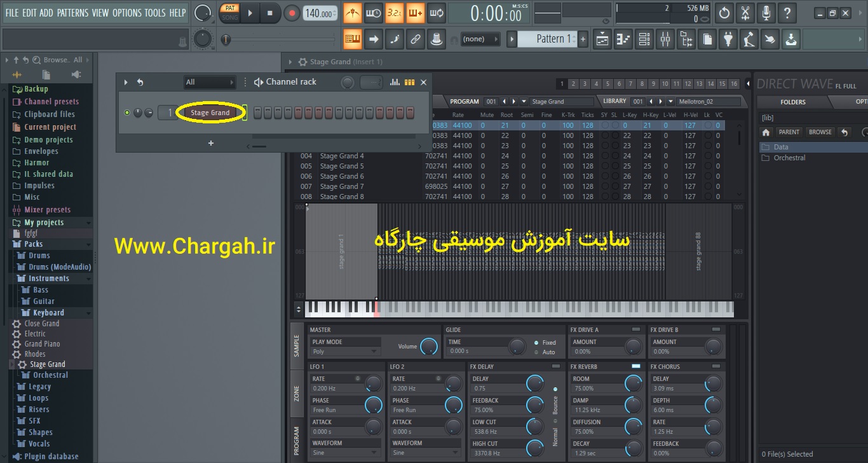Toggle FX DRIVE B enable switch

pos(716,329)
